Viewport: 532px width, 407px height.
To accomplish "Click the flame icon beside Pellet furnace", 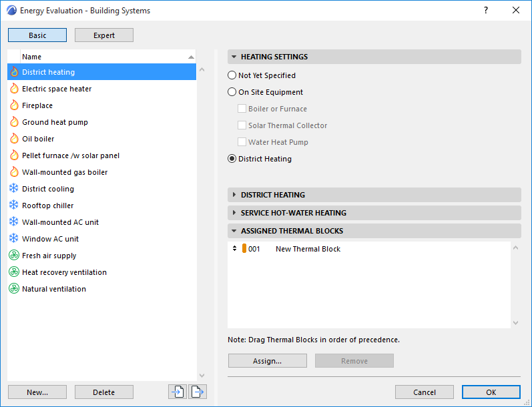I will click(14, 155).
